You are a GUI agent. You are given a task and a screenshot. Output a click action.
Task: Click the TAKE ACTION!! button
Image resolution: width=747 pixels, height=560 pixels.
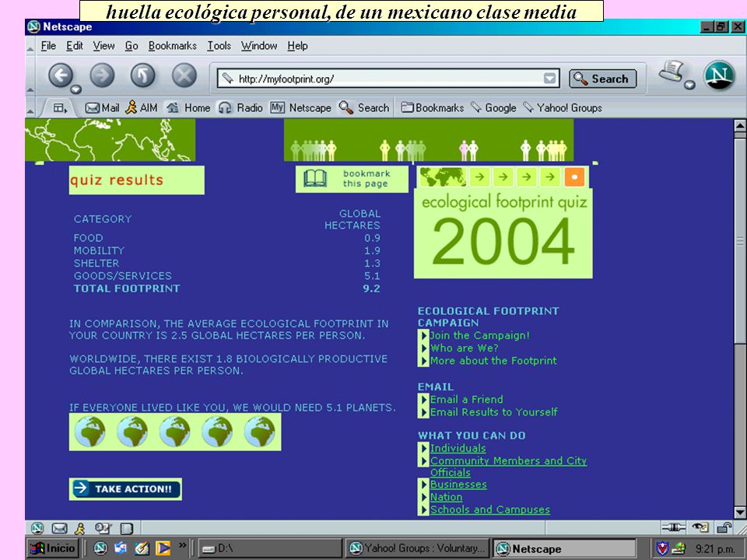126,489
